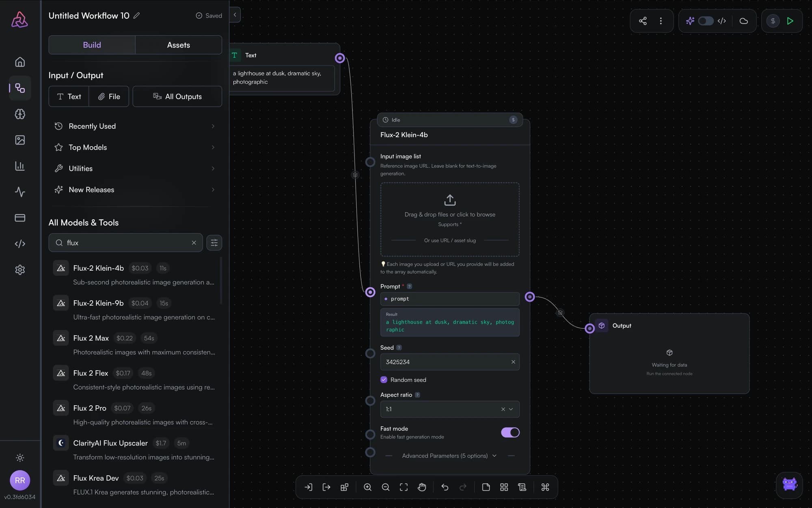Expand Utilities category
Screen dimensions: 812x508
135,168
